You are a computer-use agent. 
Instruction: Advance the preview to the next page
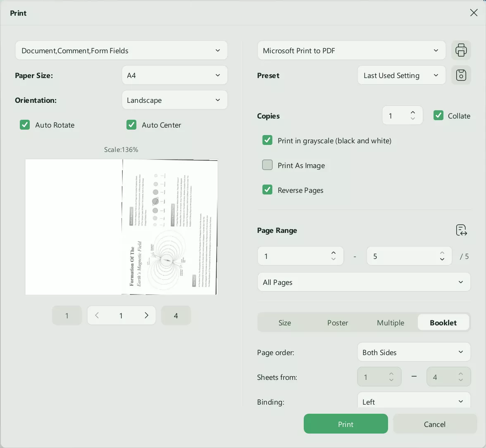pos(146,315)
